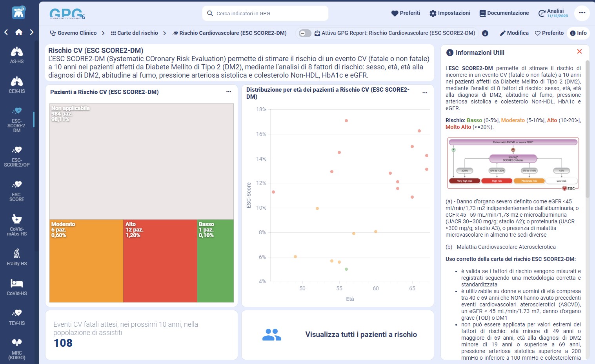Open the AS-HS sidebar module
Viewport: 595px width, 364px height.
pos(17,55)
